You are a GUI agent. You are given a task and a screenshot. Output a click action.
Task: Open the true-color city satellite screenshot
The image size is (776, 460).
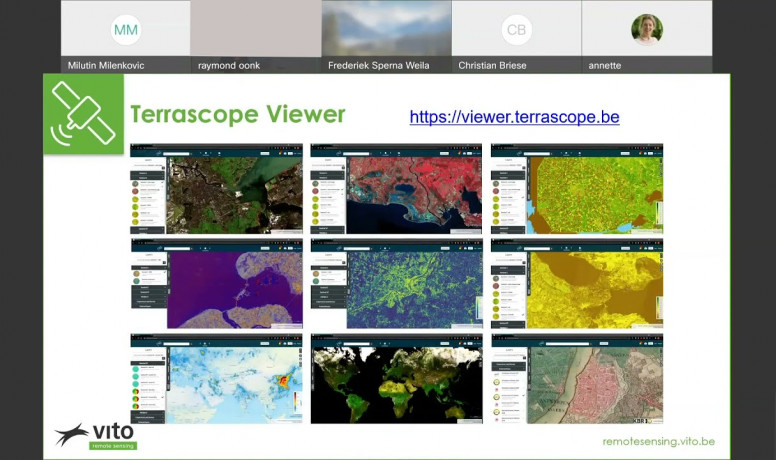(x=216, y=189)
